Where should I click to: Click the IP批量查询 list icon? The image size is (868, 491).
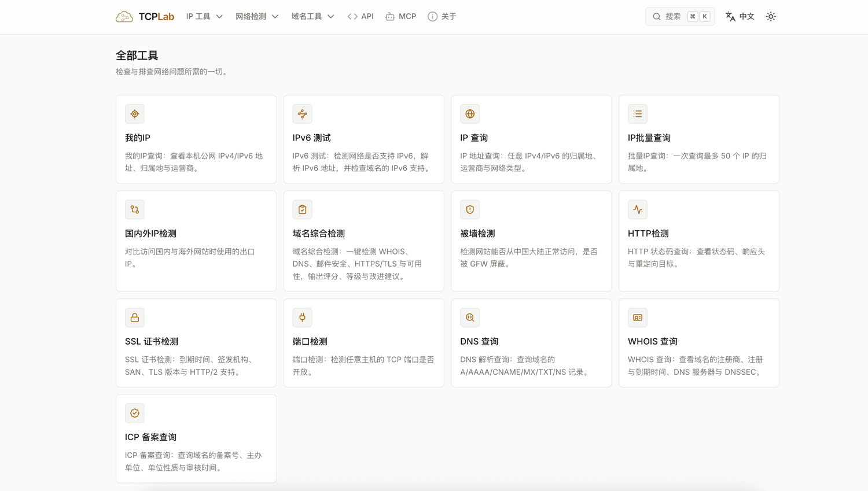pos(638,114)
